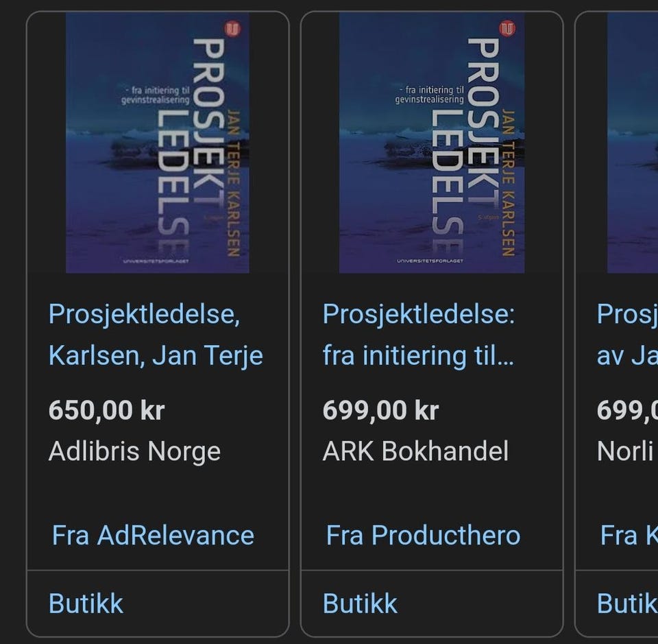This screenshot has width=658, height=644.
Task: Click the red publisher logo on first cover
Action: 234,29
